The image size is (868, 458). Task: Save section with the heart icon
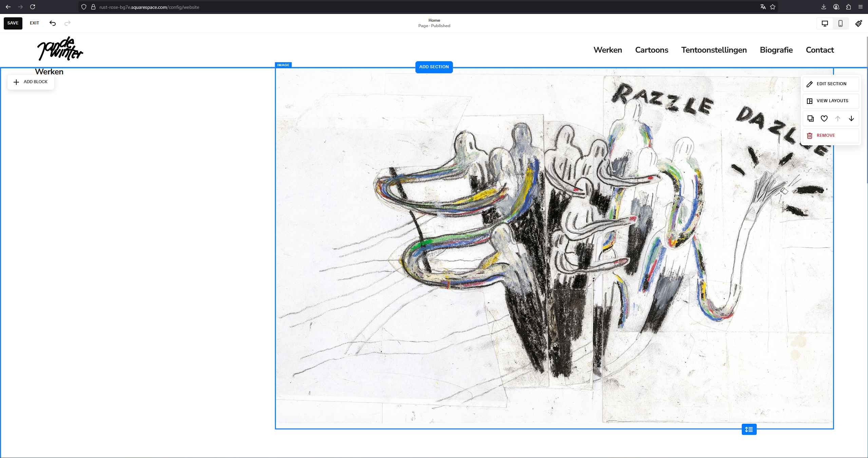[824, 118]
